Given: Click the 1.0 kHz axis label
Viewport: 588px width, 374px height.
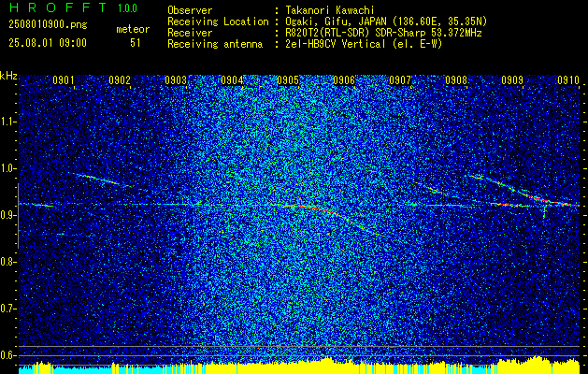Looking at the screenshot, I should (x=7, y=168).
